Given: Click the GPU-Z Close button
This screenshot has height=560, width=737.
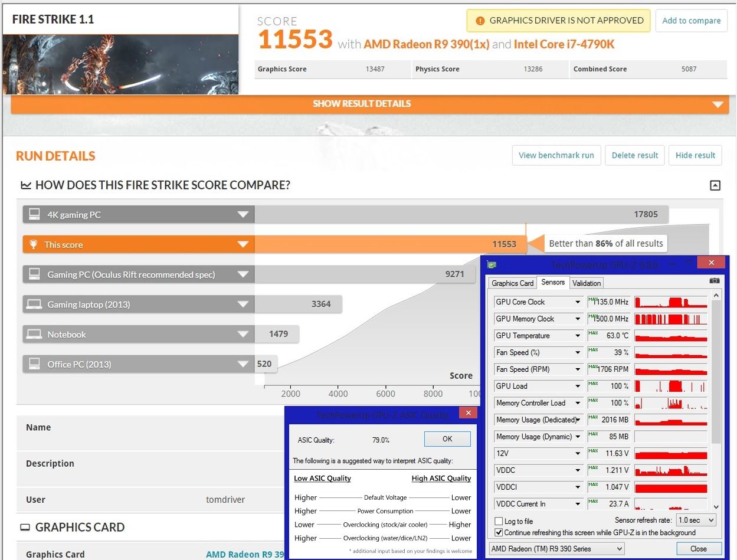Looking at the screenshot, I should click(x=699, y=549).
